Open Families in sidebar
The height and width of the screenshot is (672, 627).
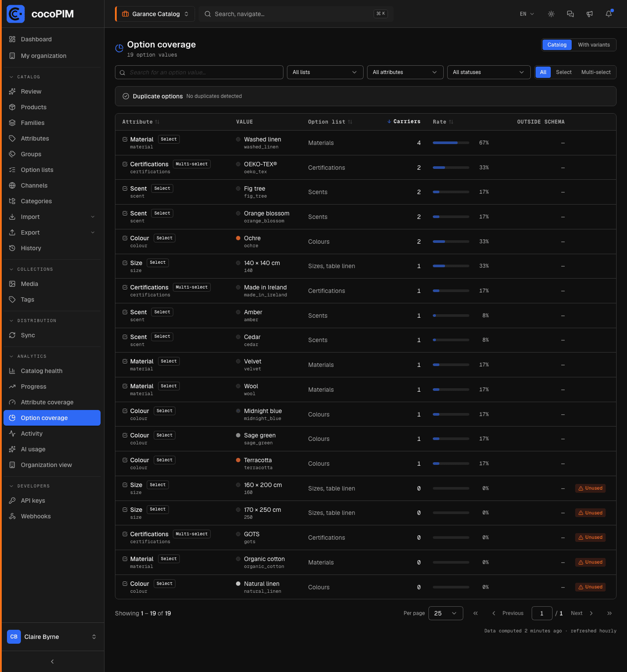[52, 123]
